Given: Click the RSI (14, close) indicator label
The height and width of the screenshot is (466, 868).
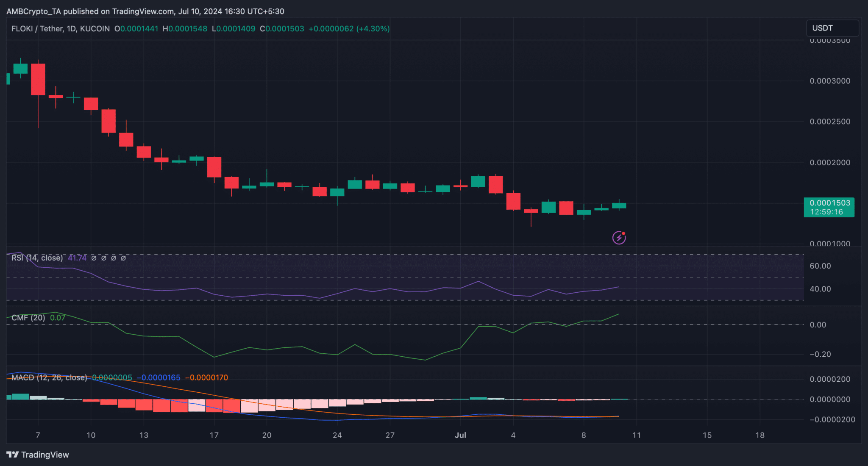Looking at the screenshot, I should tap(37, 258).
